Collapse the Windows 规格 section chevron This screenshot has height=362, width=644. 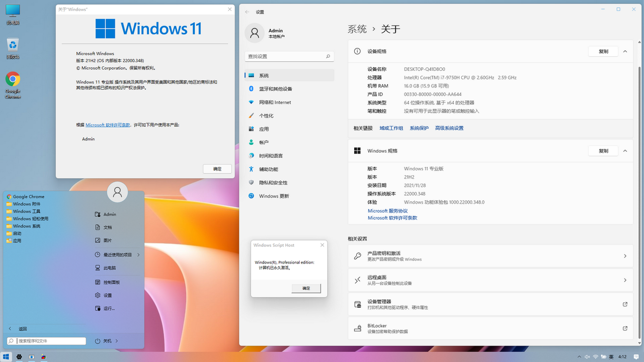(x=625, y=151)
